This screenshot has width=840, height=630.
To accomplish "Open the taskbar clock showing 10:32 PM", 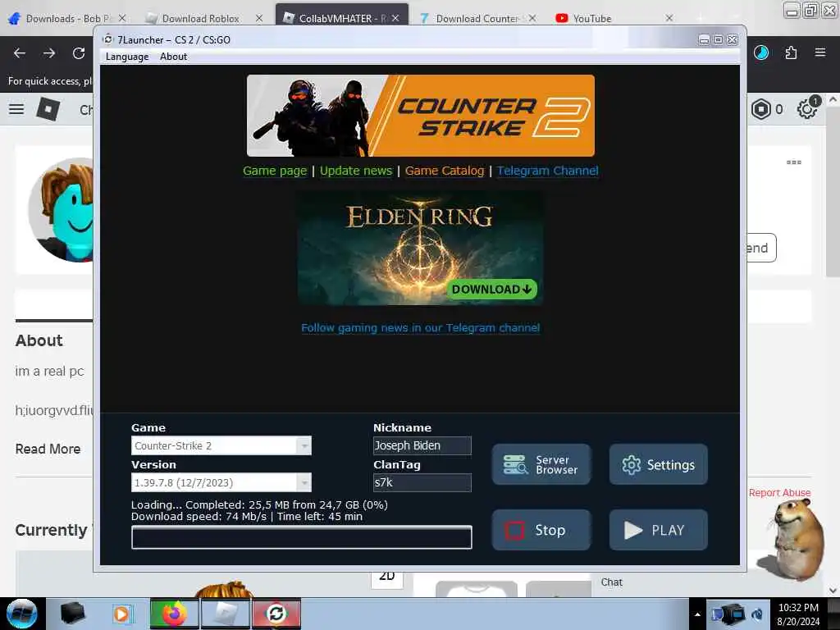I will [x=798, y=614].
